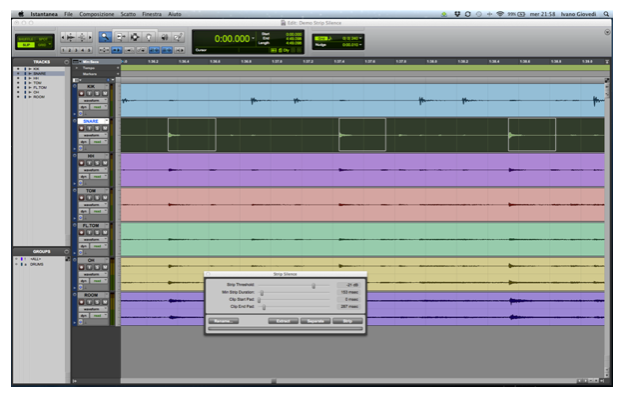Image resolution: width=630 pixels, height=397 pixels.
Task: Enable Slip edit mode
Action: (x=26, y=45)
